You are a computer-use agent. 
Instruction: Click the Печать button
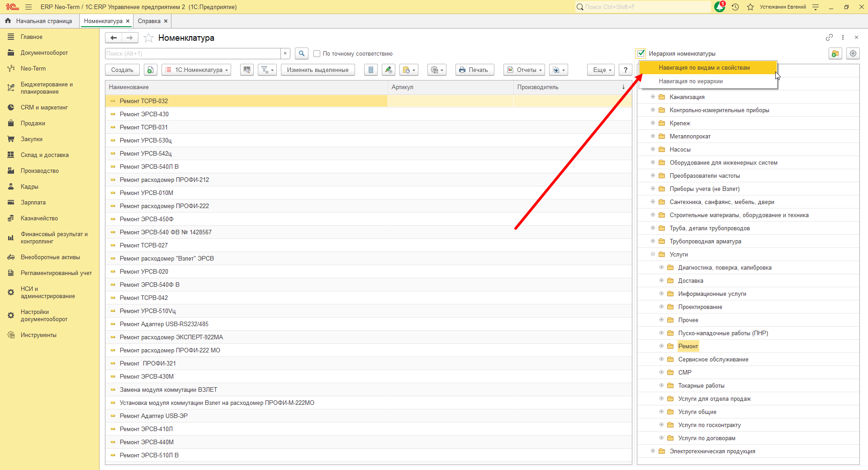pyautogui.click(x=474, y=70)
